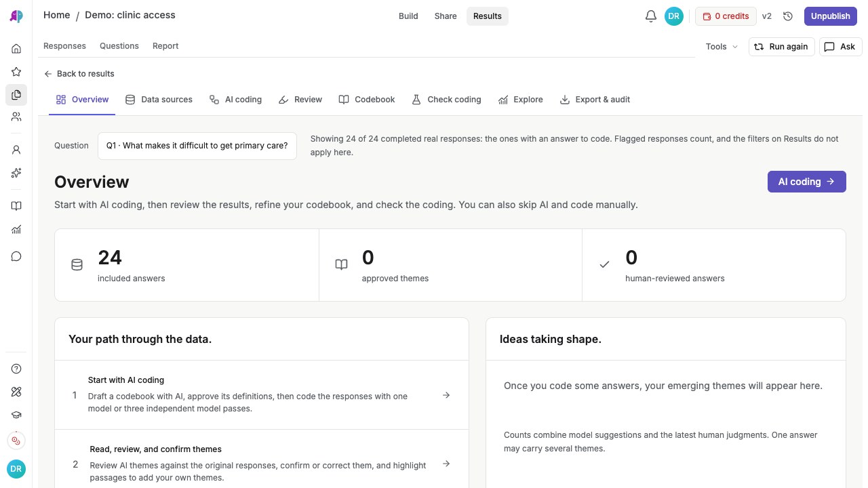Viewport: 868px width, 488px height.
Task: Open the Export & audit tab
Action: (595, 100)
